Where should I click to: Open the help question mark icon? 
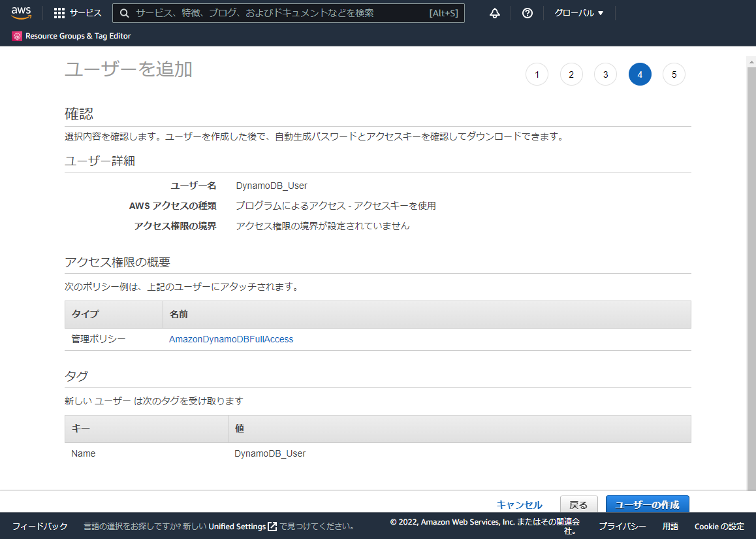pos(528,13)
